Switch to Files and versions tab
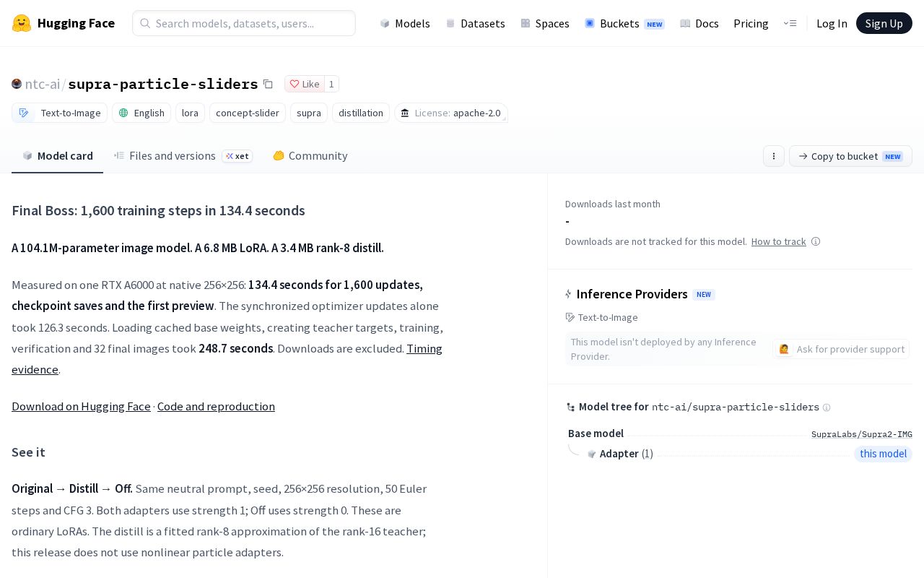Screen dimensions: 924x578 click(x=183, y=156)
